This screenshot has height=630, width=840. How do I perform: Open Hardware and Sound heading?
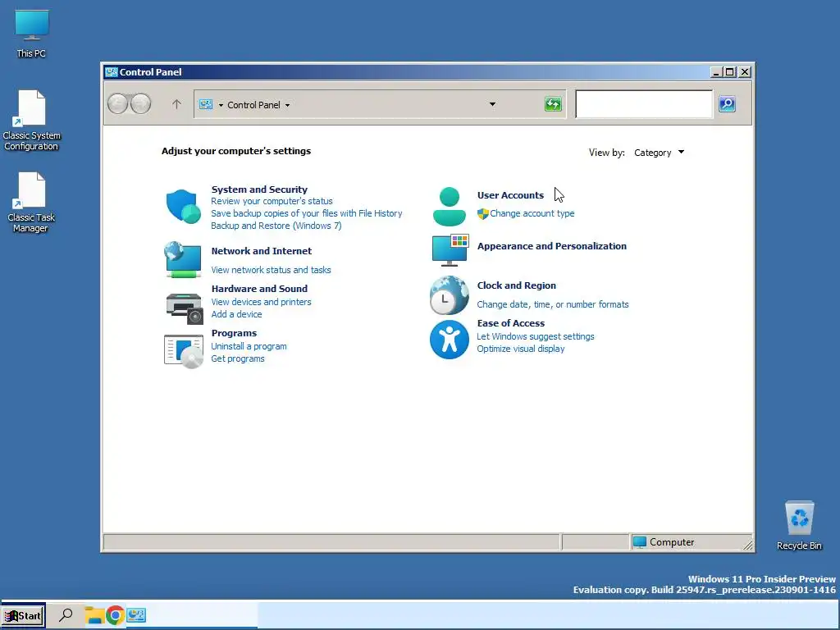click(x=259, y=289)
